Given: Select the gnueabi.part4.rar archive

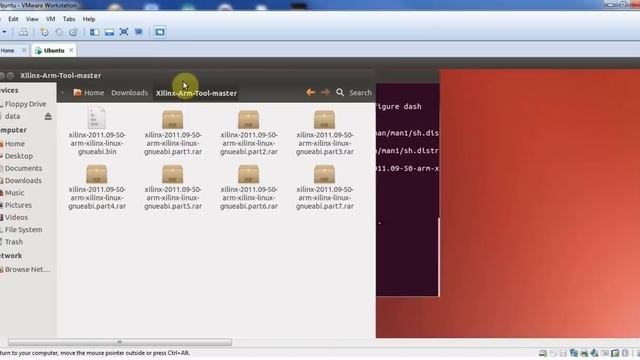Looking at the screenshot, I should pyautogui.click(x=97, y=187).
